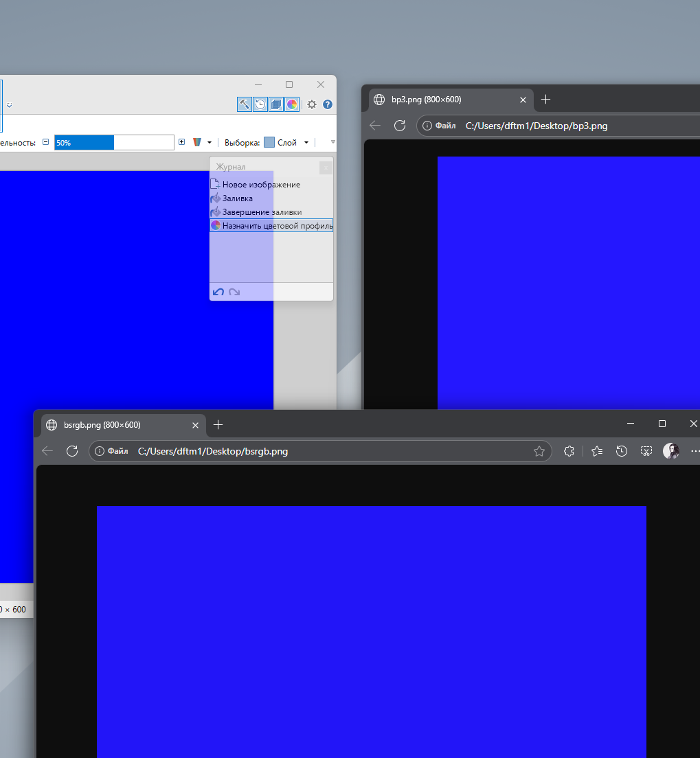Go back in the bsrgb.png window
Viewport: 700px width, 758px height.
click(x=47, y=451)
